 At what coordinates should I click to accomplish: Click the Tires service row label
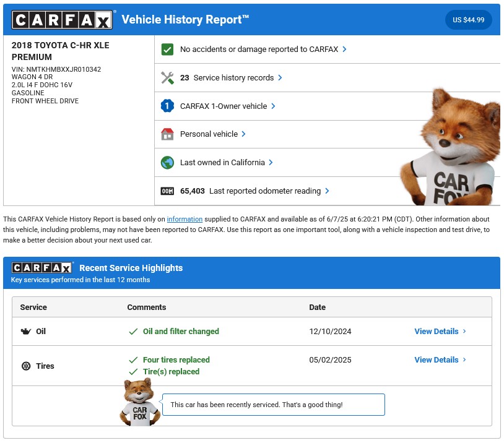pos(45,366)
